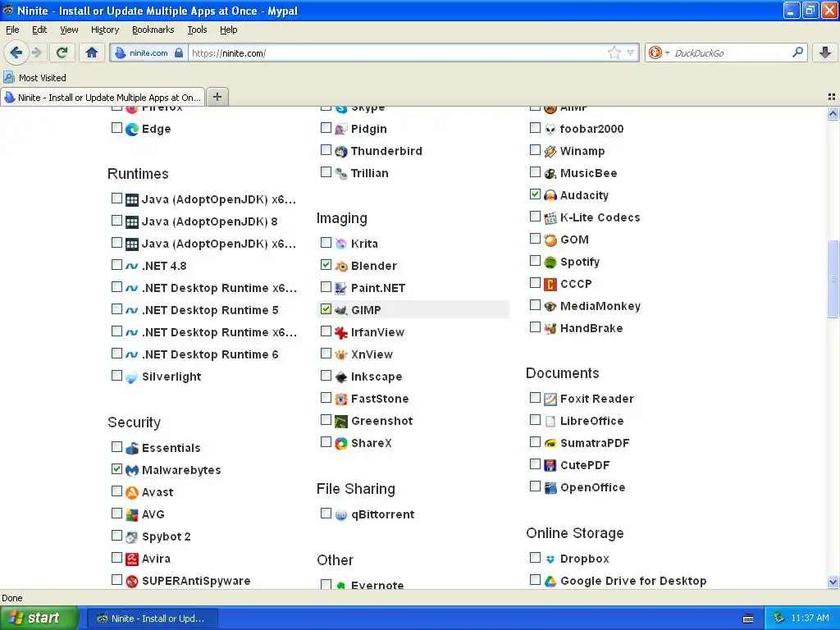Click the Home toolbar button

[92, 52]
